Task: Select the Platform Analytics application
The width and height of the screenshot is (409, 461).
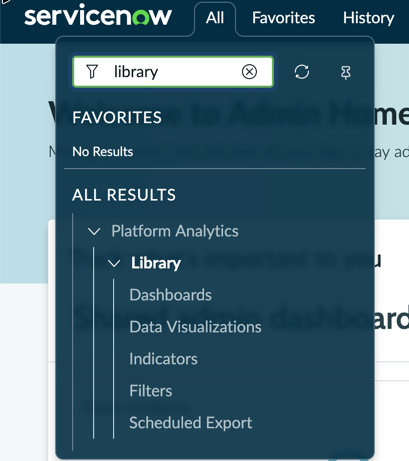Action: [175, 231]
